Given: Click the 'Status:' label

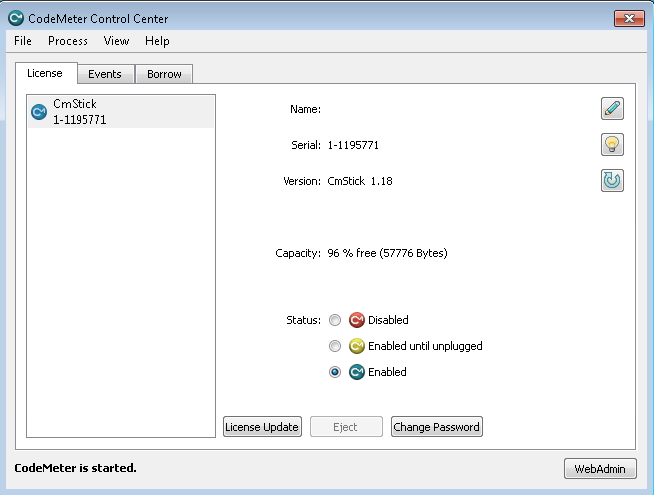Looking at the screenshot, I should [303, 320].
